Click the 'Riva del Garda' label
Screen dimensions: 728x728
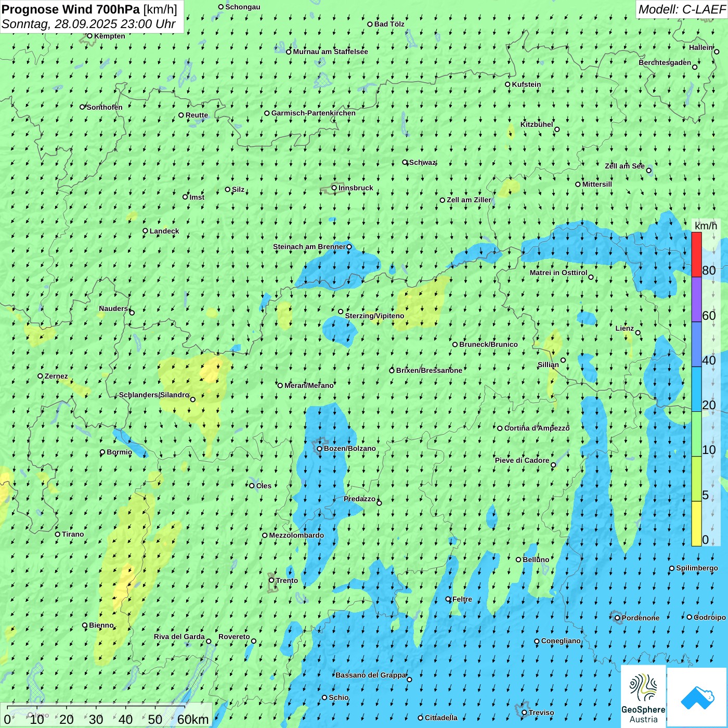click(179, 636)
